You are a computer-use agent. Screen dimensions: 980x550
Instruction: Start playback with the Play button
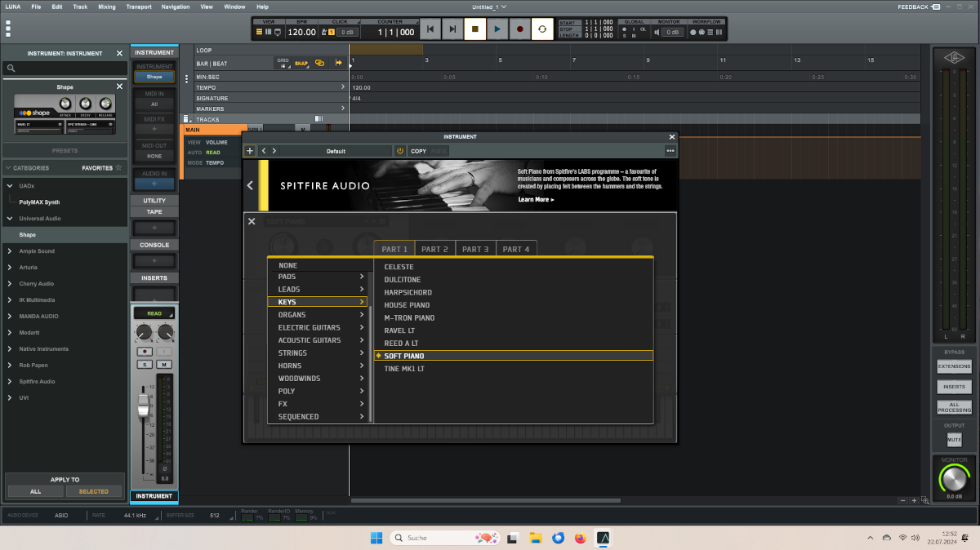(497, 30)
